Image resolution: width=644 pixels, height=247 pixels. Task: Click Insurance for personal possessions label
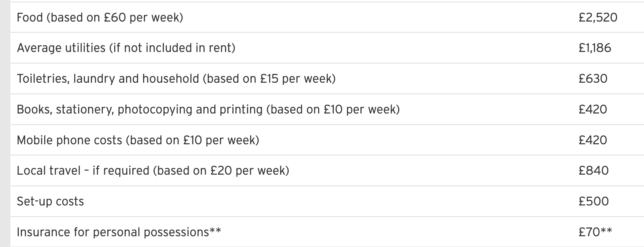[x=118, y=232]
